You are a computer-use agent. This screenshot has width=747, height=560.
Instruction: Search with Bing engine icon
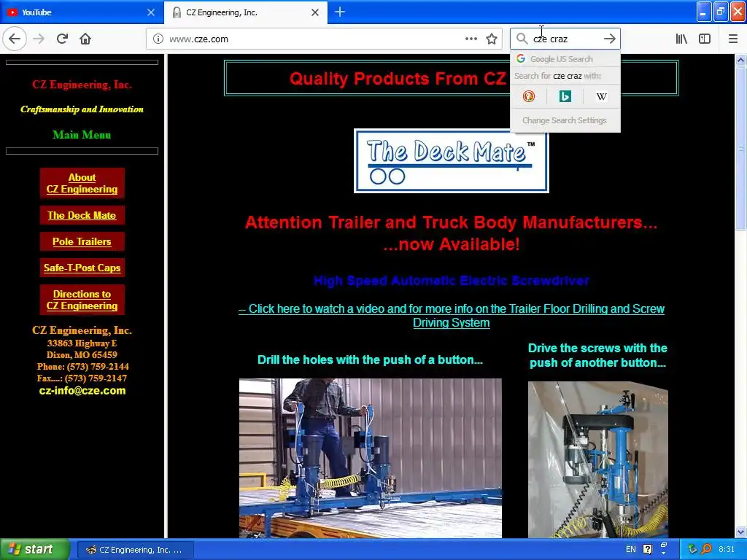tap(565, 97)
